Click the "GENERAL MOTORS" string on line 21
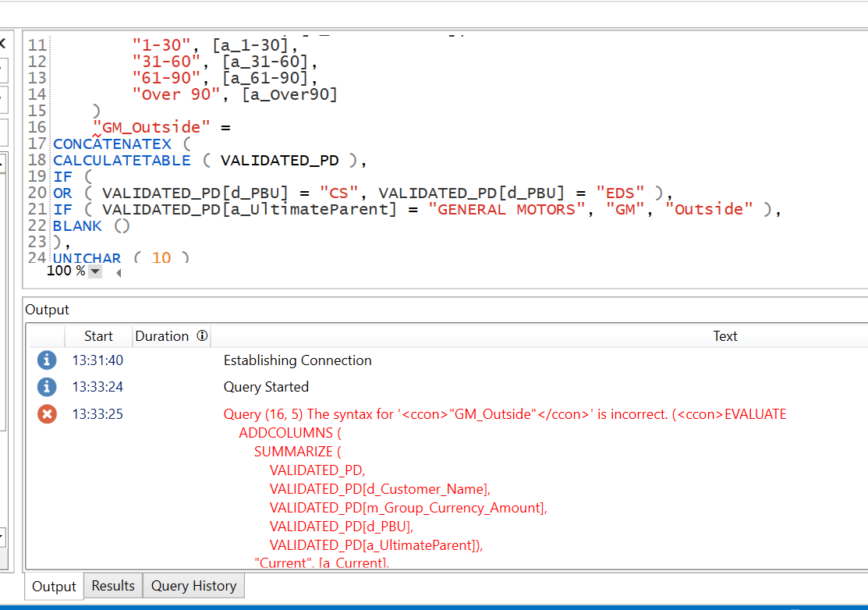Screen dimensions: 868x610 pos(506,209)
